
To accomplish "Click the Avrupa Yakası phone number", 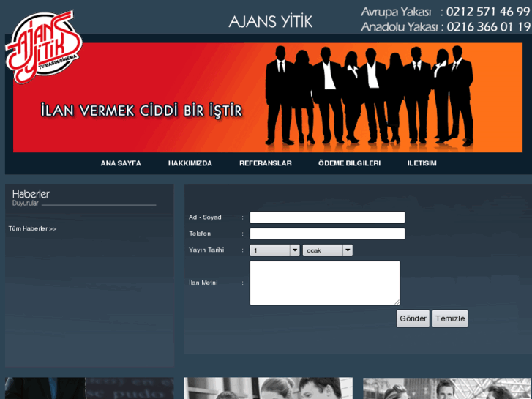I will coord(488,12).
